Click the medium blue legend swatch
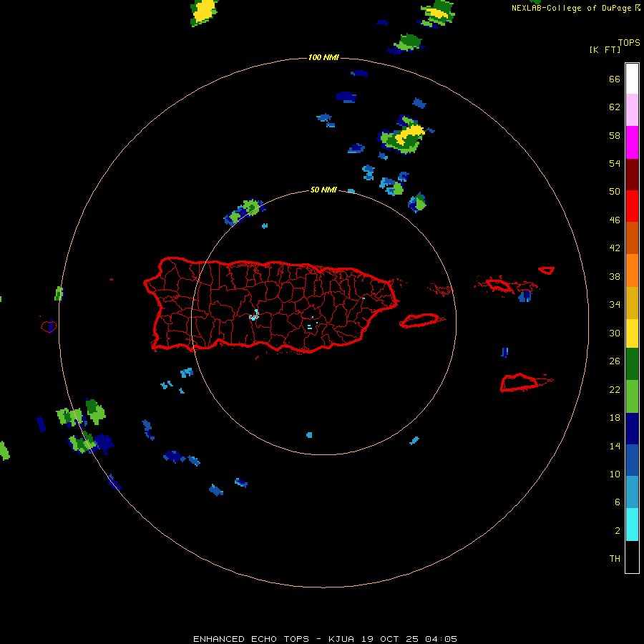 [632, 460]
